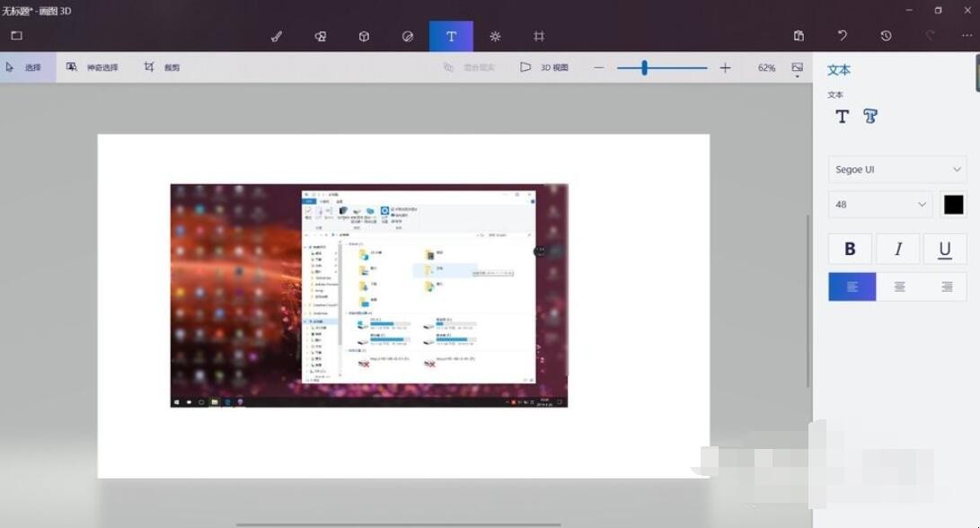
Task: Undo the last action
Action: 843,36
